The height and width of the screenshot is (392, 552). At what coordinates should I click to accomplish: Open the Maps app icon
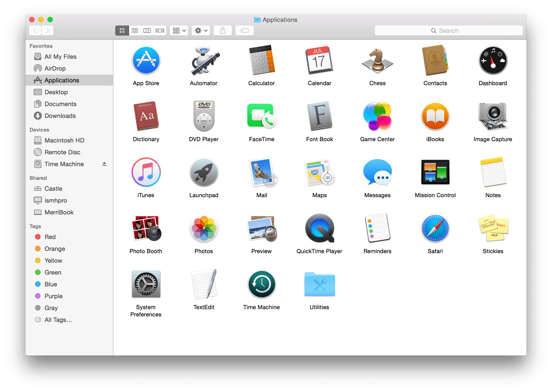pos(319,172)
